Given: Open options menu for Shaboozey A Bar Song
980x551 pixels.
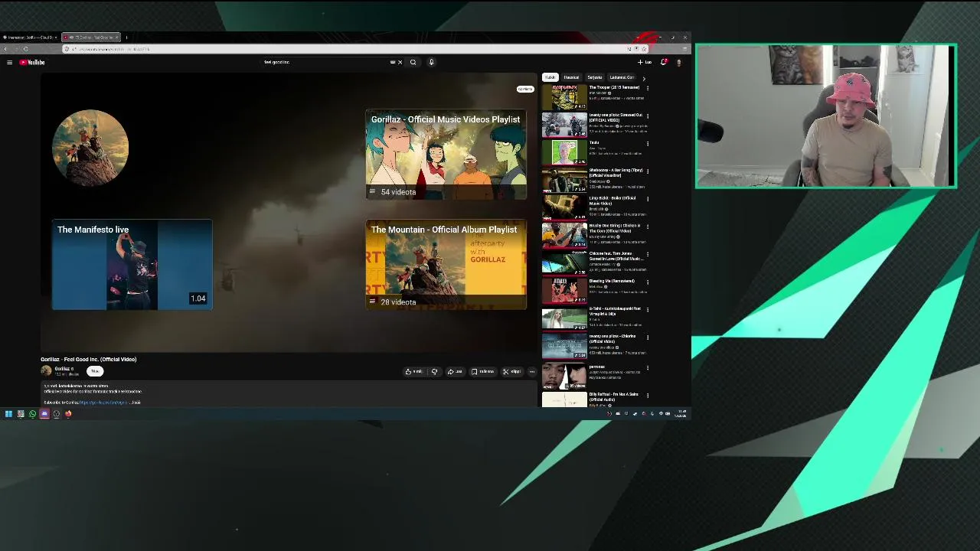Looking at the screenshot, I should click(x=648, y=171).
